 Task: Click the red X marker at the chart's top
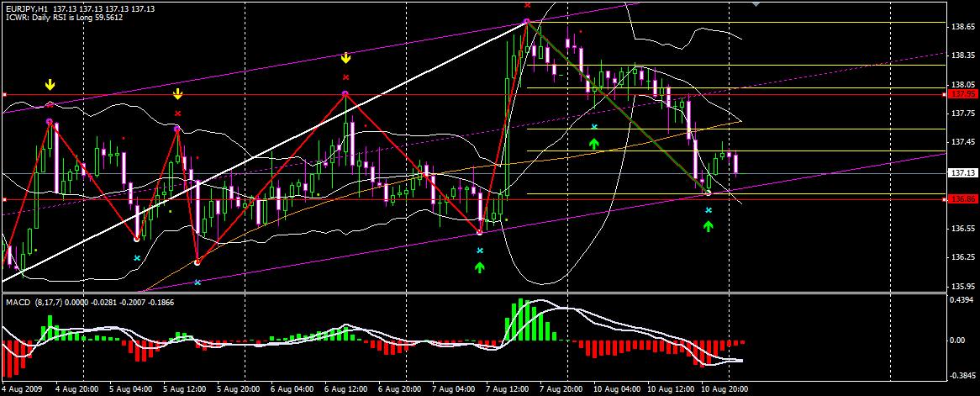click(527, 5)
